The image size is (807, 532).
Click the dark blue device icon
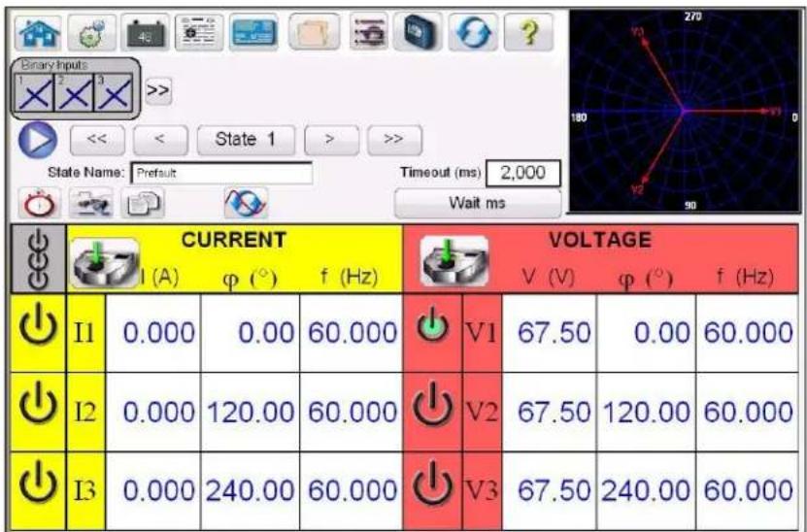[419, 32]
